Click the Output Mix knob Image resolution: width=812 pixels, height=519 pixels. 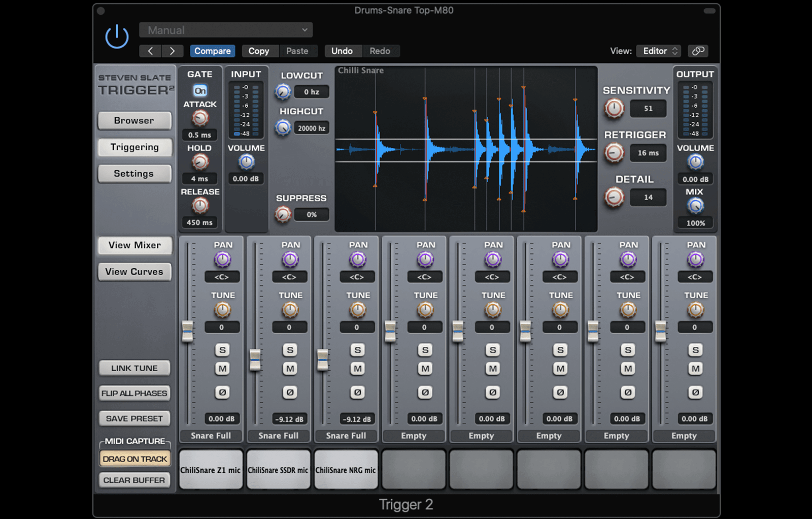[x=695, y=206]
